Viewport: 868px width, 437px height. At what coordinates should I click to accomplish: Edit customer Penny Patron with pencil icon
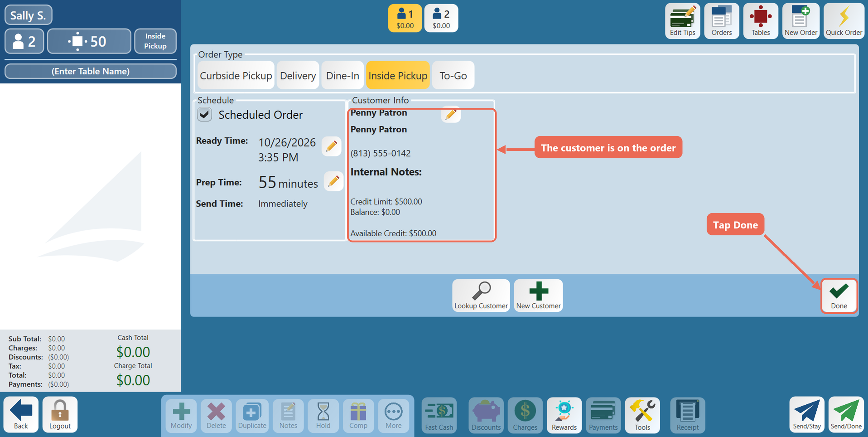(451, 114)
